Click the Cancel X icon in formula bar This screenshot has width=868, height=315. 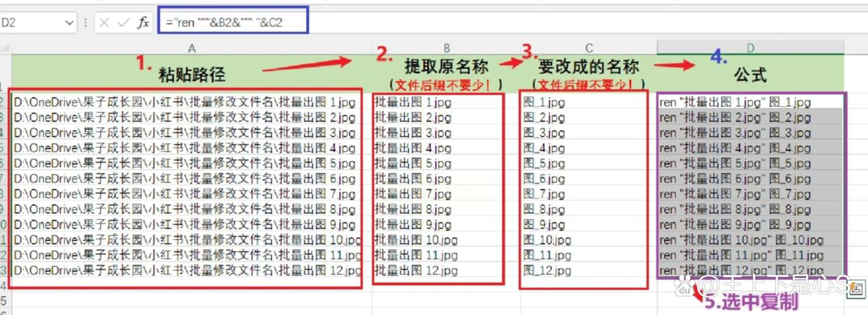104,23
